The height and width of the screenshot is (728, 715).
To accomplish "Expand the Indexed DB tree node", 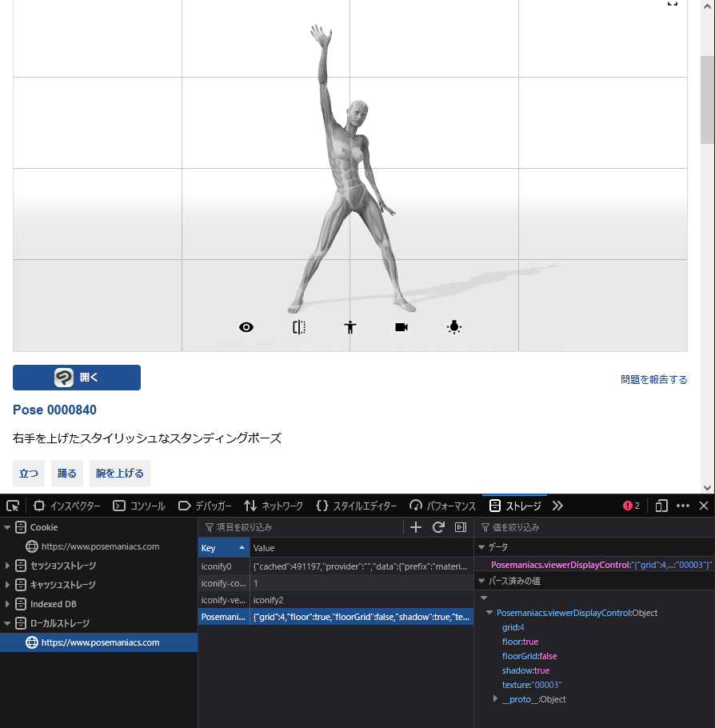I will [x=8, y=604].
